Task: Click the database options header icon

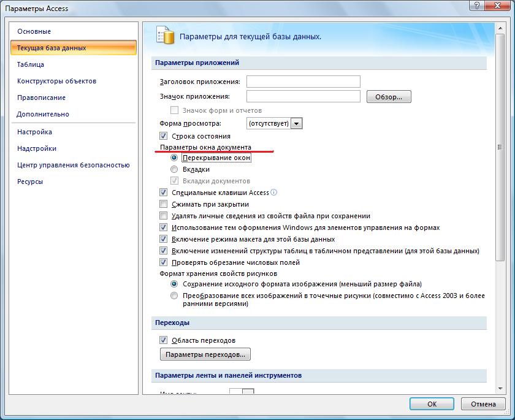Action: pos(165,36)
